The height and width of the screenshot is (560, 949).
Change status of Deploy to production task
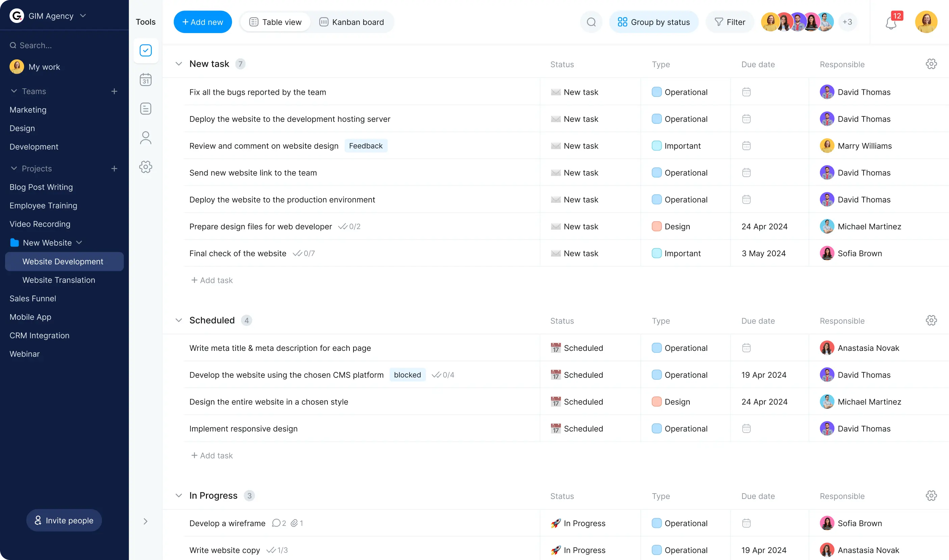(x=574, y=199)
